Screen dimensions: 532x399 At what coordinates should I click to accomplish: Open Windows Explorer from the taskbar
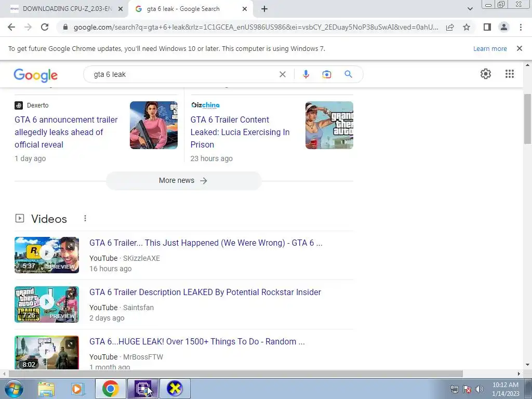46,389
